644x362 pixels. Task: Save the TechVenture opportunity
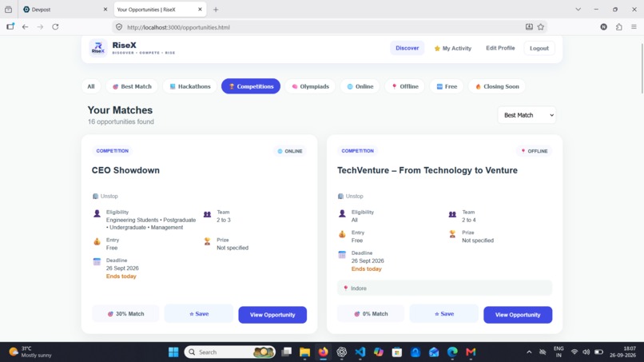[444, 314]
